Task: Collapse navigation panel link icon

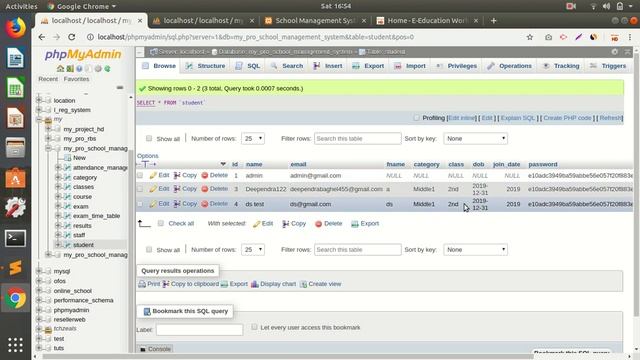Action: point(120,87)
